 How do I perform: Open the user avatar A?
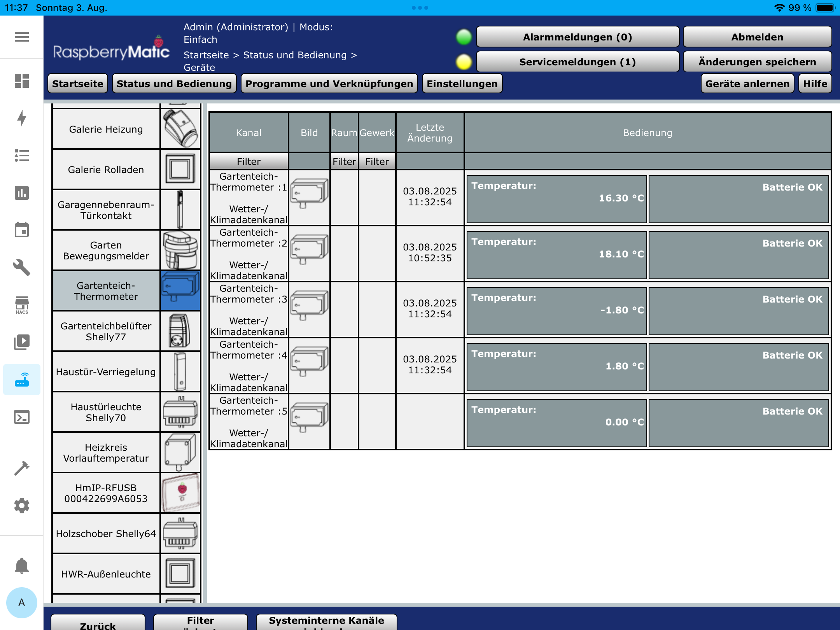[21, 602]
